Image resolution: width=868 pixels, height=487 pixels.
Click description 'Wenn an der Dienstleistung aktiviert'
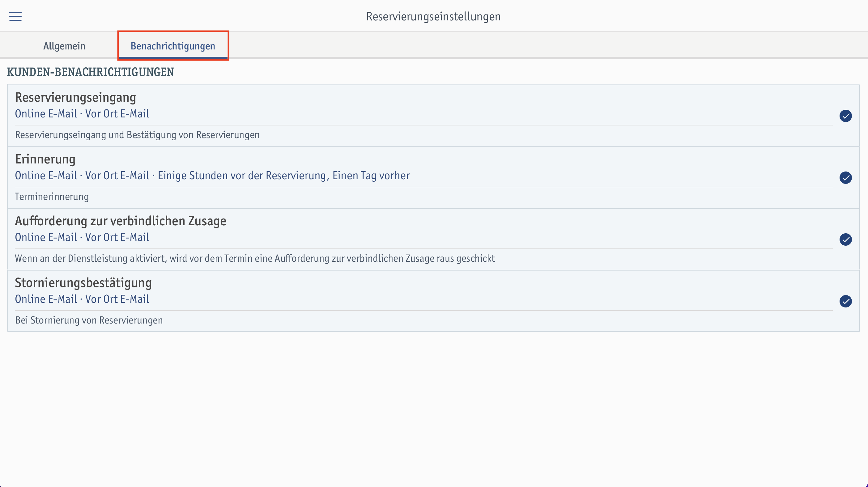255,258
